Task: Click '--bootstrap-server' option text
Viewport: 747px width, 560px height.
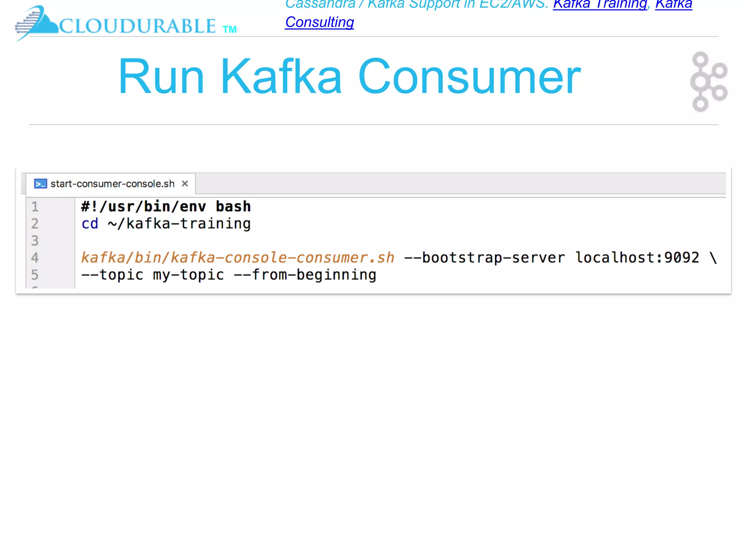Action: coord(485,258)
